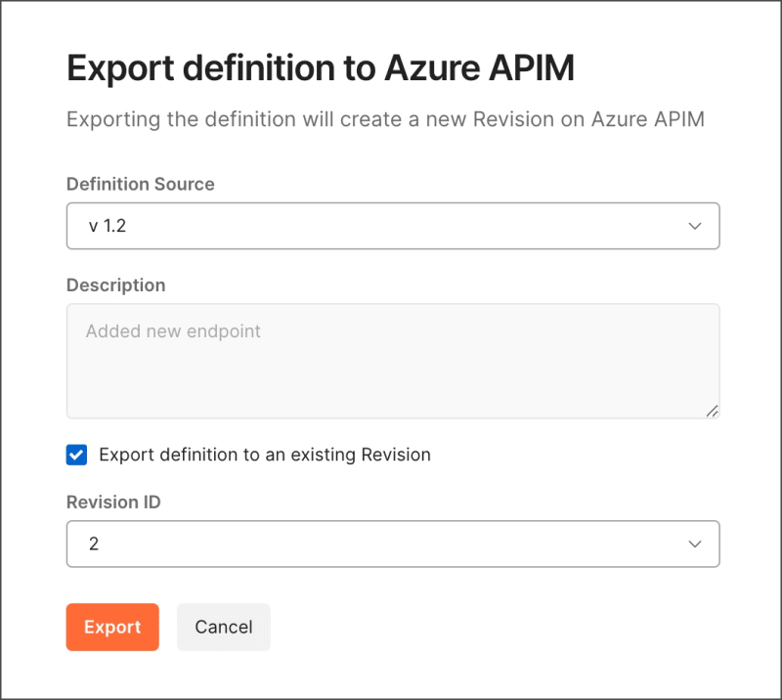Click the chevron arrow in Definition Source field
Viewport: 782px width, 700px height.
695,226
